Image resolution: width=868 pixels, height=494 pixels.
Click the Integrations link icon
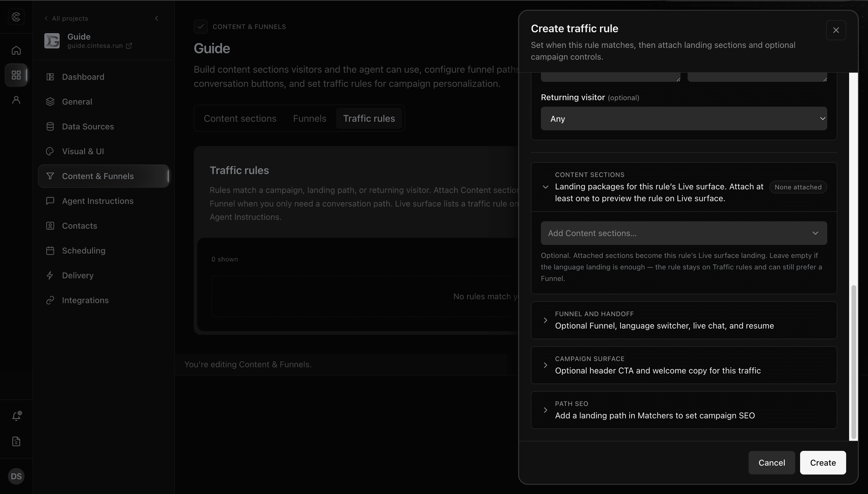[x=50, y=300]
